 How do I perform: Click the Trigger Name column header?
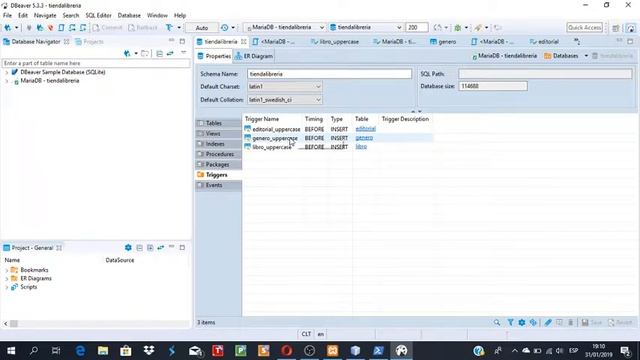(262, 119)
